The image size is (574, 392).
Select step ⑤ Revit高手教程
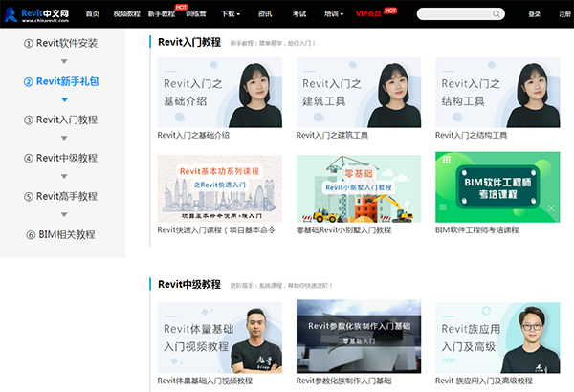coord(61,197)
